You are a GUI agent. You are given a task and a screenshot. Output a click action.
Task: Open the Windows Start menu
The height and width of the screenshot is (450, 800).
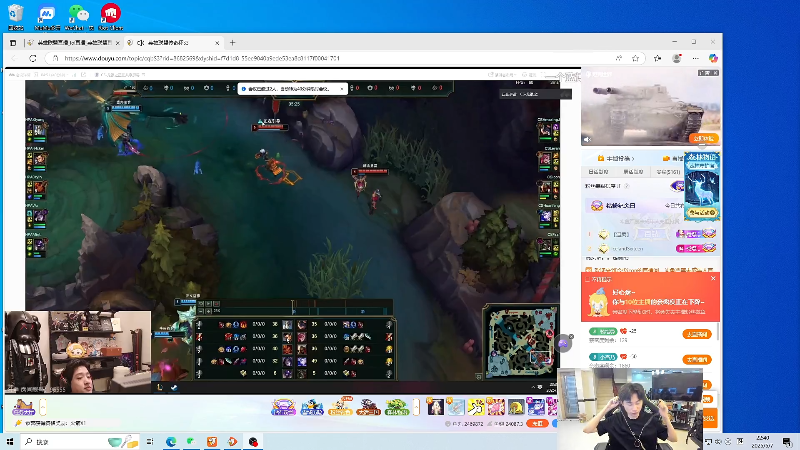10,442
